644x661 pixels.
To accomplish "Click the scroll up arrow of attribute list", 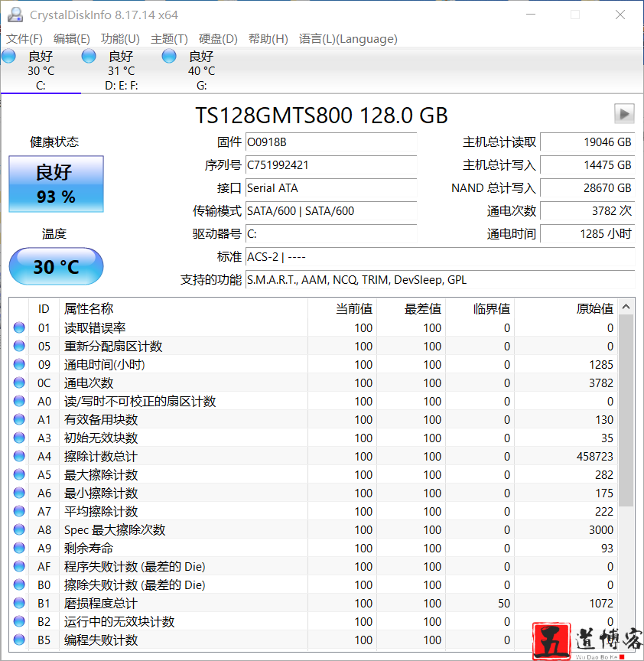I will click(626, 307).
